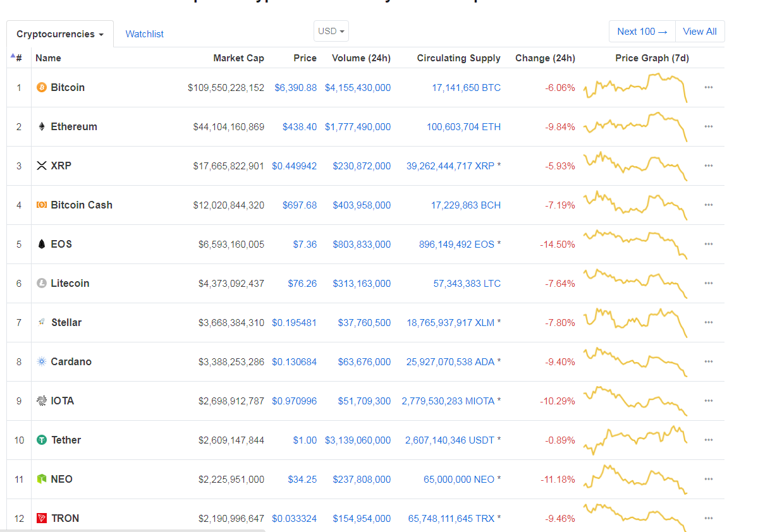Click IOTA circulating supply 2,779,530,283 MIOTA
Image resolution: width=758 pixels, height=532 pixels.
click(x=448, y=401)
